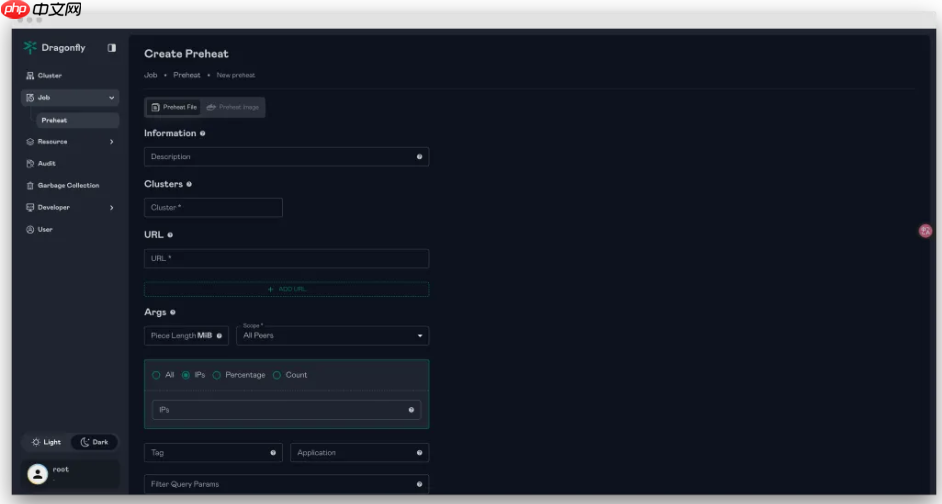Click the info icon inside IPs field
942x504 pixels.
[x=412, y=410]
